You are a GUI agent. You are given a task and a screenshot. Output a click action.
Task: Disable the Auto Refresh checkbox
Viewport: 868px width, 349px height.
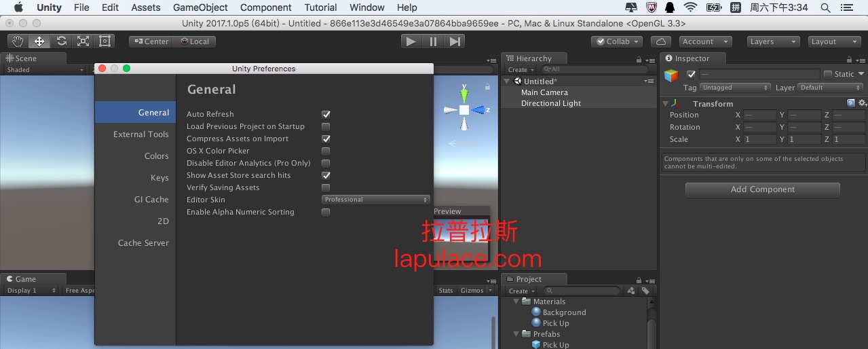[x=326, y=114]
